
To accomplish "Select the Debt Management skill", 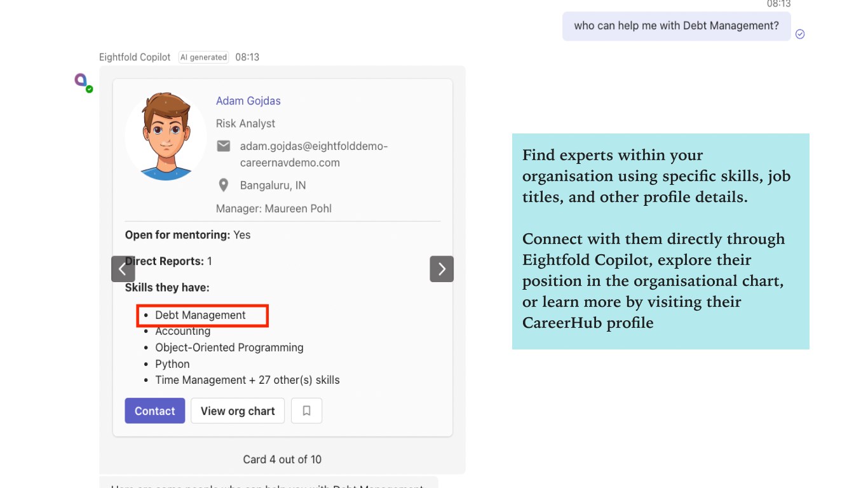I will [200, 315].
